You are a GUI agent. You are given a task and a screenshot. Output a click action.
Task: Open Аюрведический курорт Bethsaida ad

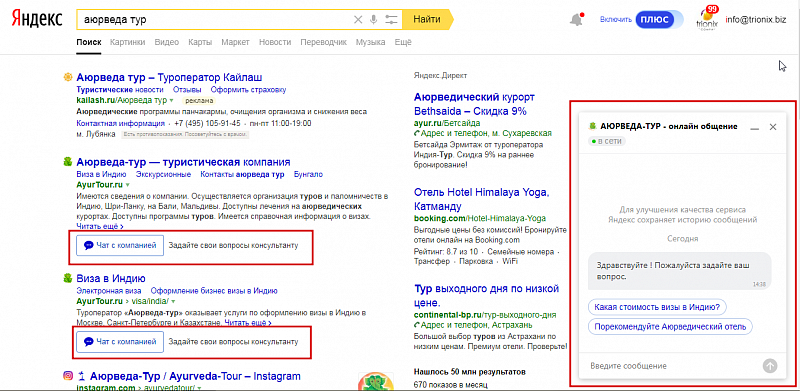tap(474, 104)
